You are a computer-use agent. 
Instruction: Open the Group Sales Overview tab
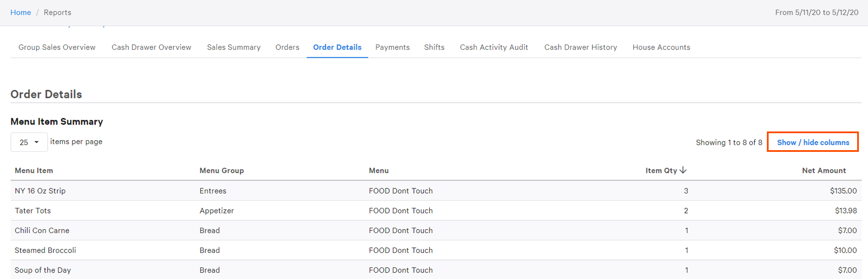[x=57, y=47]
